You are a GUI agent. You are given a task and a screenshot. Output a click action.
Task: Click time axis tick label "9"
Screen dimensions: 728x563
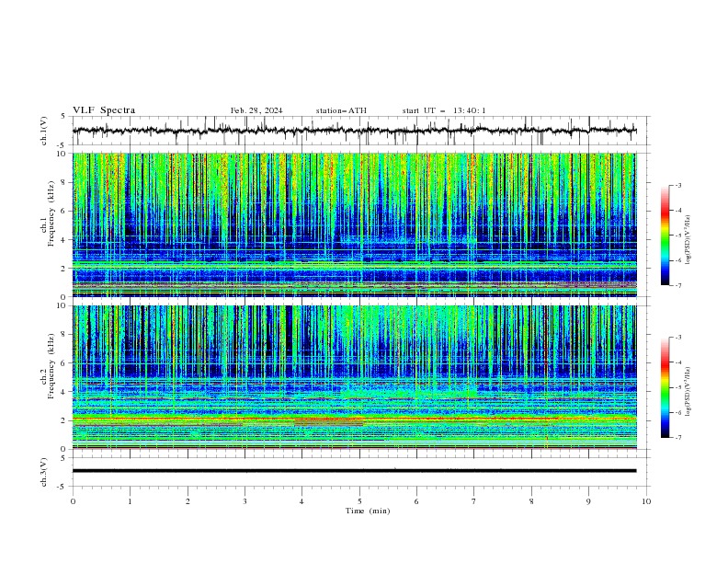click(588, 501)
